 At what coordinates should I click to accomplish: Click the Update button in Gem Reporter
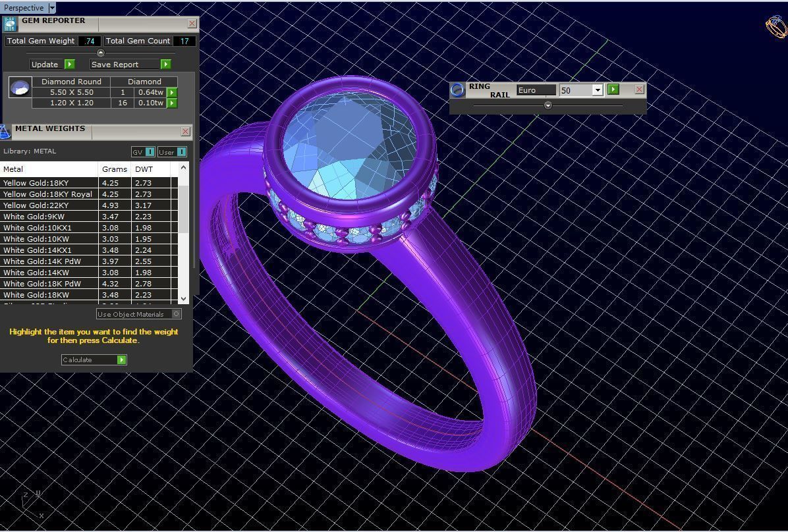pyautogui.click(x=53, y=65)
